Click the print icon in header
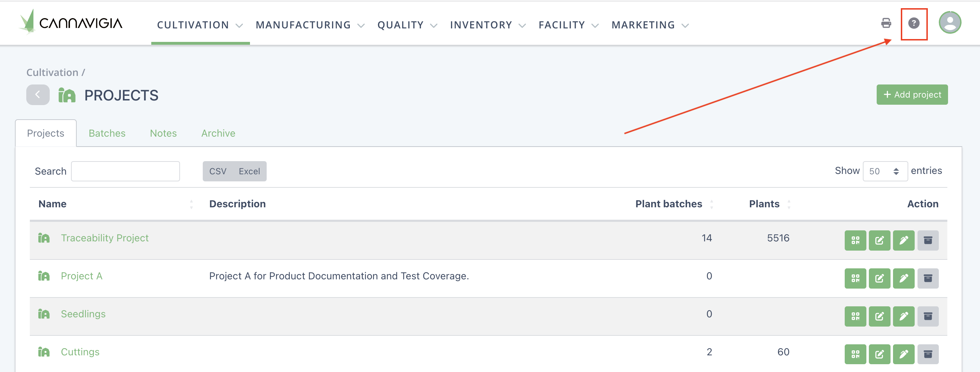980x372 pixels. point(886,23)
